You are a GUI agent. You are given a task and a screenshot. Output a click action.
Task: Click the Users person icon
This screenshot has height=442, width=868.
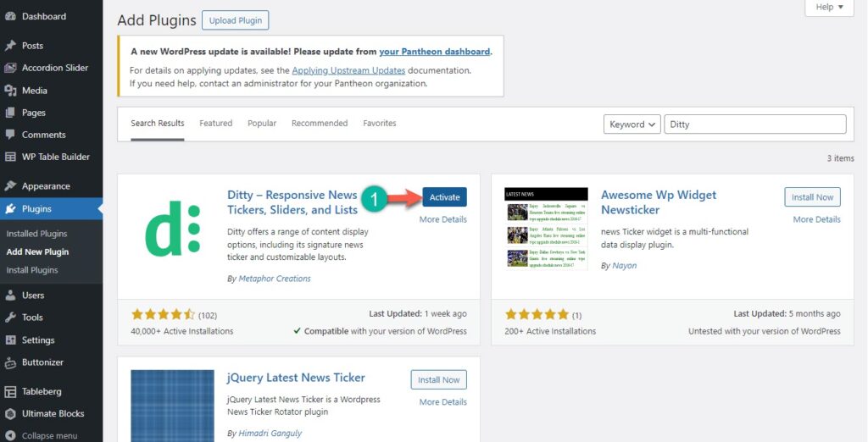point(10,295)
